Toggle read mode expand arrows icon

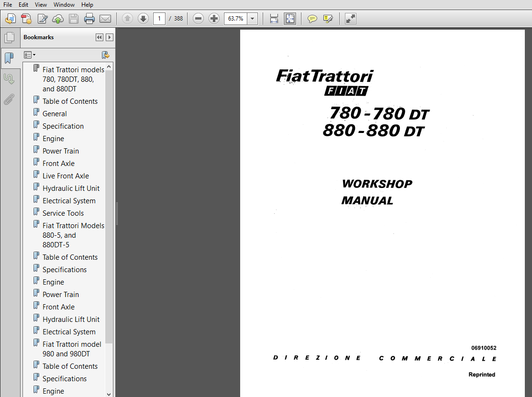point(351,19)
